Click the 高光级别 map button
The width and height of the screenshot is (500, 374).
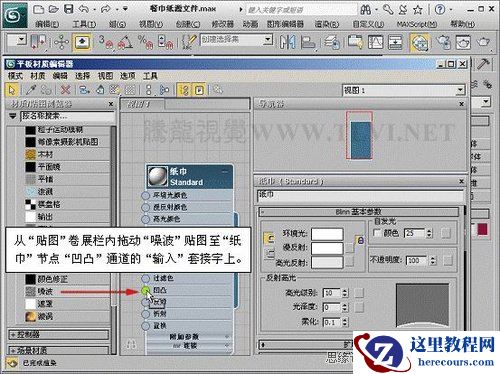point(359,293)
